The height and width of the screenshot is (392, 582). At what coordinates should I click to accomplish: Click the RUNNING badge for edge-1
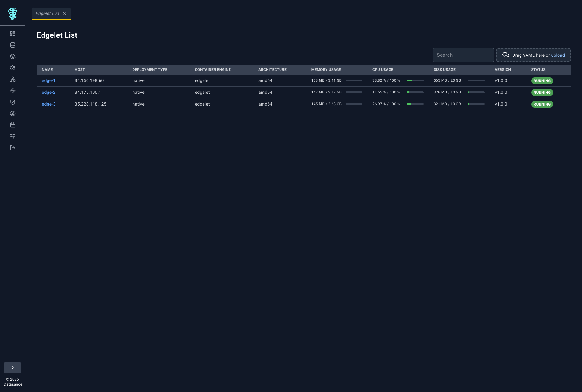pos(542,81)
